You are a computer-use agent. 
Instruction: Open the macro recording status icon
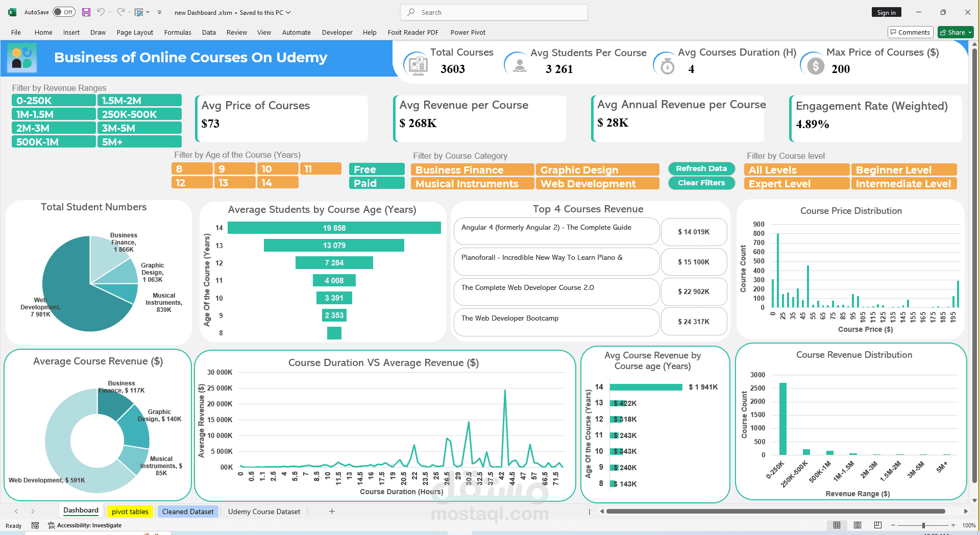coord(35,525)
